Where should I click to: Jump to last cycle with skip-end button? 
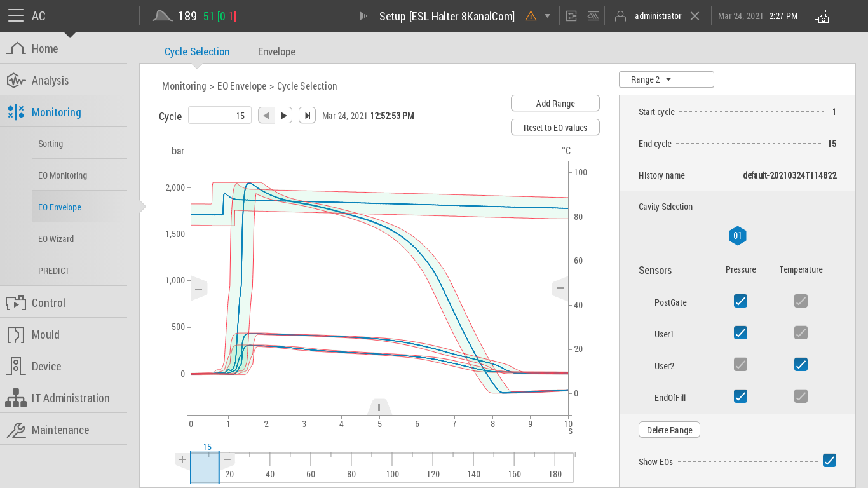coord(307,116)
